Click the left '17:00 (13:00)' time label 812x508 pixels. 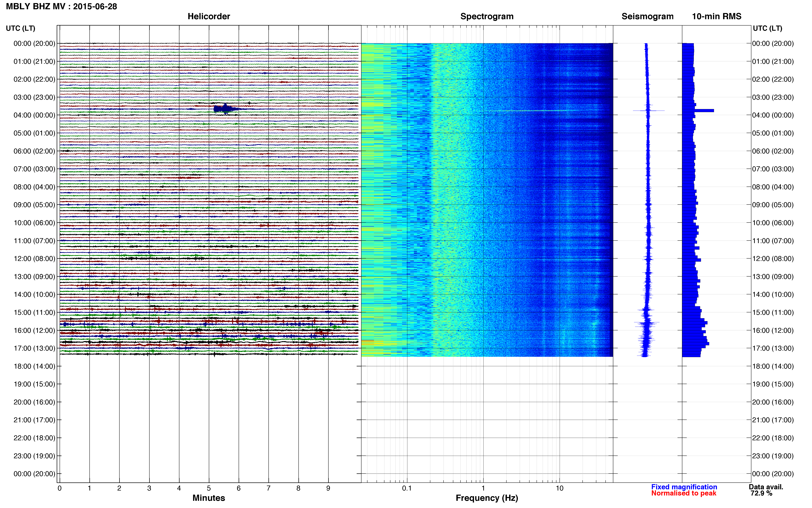34,348
